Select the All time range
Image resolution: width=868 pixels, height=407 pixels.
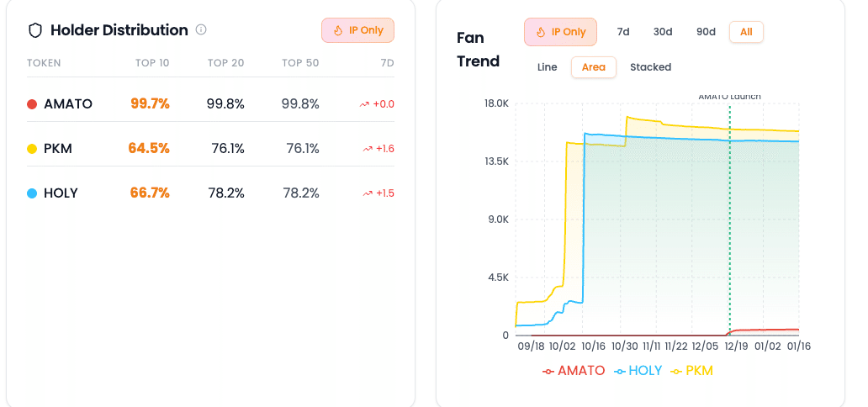click(x=746, y=32)
